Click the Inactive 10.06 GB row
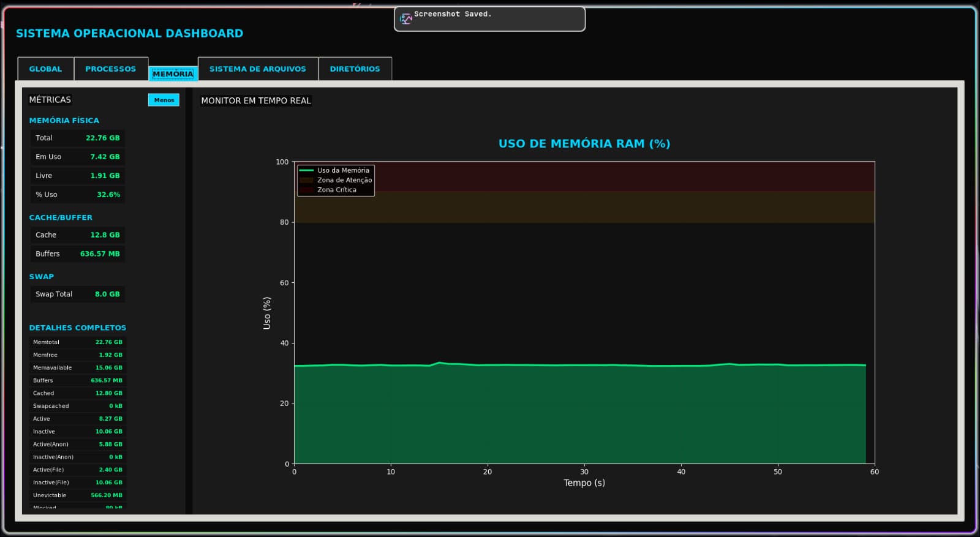The image size is (980, 537). tap(77, 432)
